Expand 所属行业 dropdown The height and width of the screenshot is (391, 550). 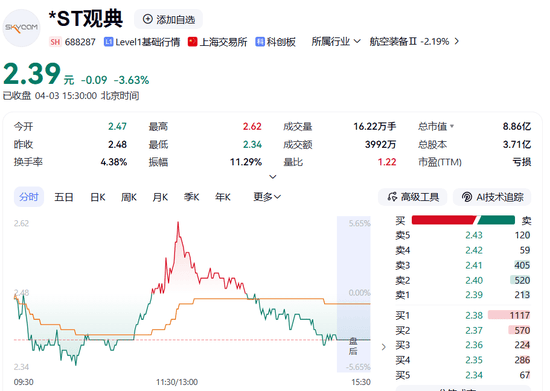(x=336, y=42)
